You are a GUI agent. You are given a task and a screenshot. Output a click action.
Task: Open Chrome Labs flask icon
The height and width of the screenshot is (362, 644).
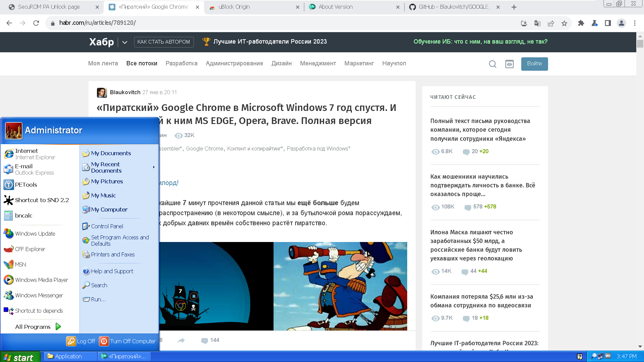tap(594, 23)
